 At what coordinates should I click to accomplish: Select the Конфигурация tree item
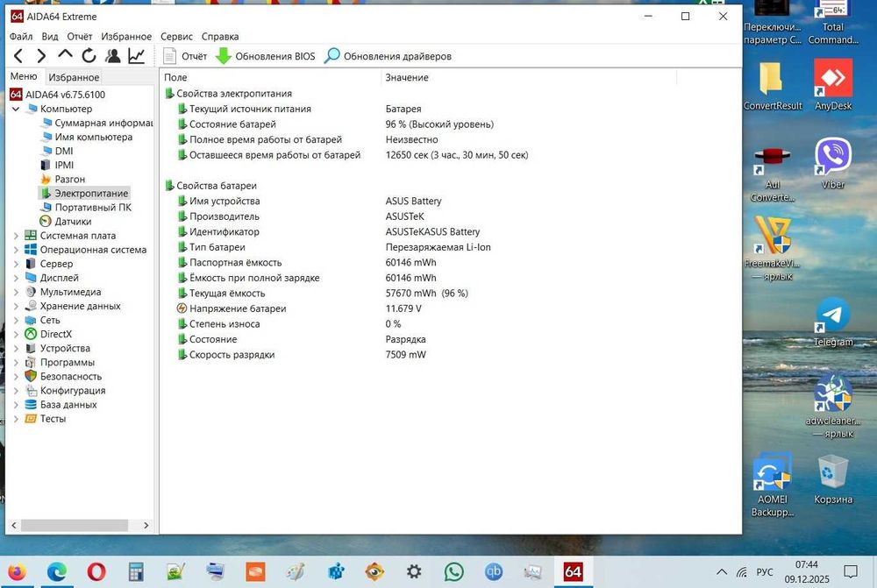click(x=65, y=391)
